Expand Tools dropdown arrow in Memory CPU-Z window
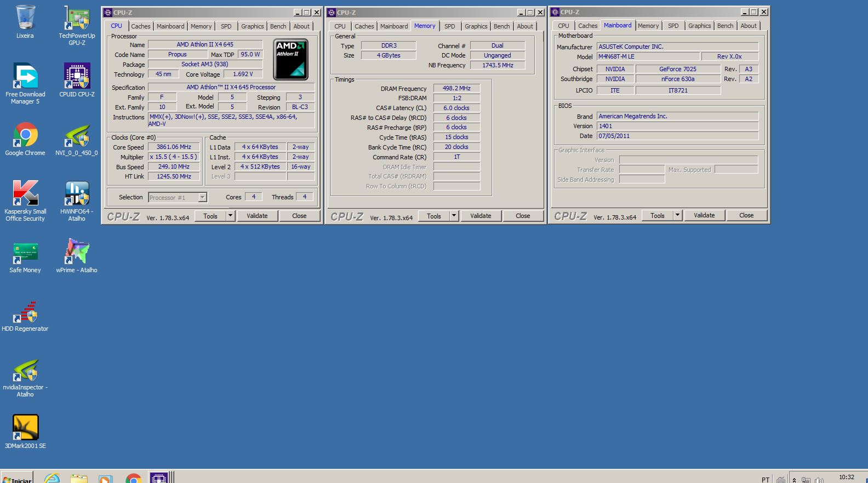Image resolution: width=868 pixels, height=483 pixels. (454, 216)
